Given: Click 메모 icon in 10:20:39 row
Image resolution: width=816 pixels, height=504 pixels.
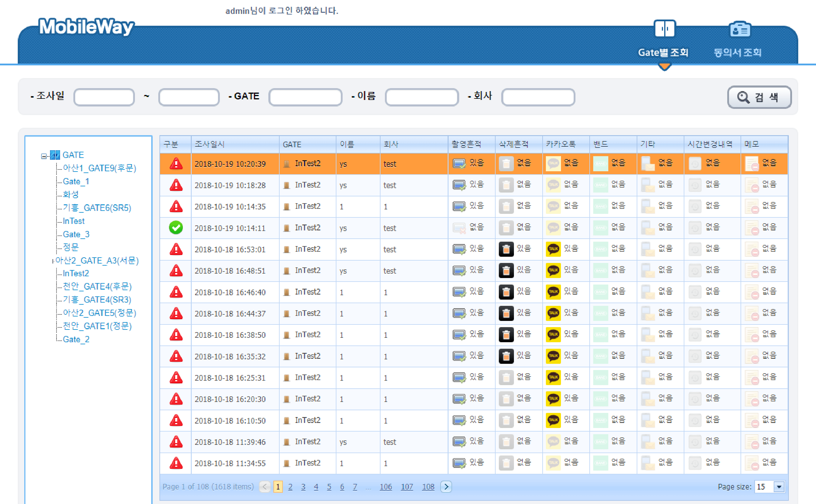Looking at the screenshot, I should click(x=752, y=164).
